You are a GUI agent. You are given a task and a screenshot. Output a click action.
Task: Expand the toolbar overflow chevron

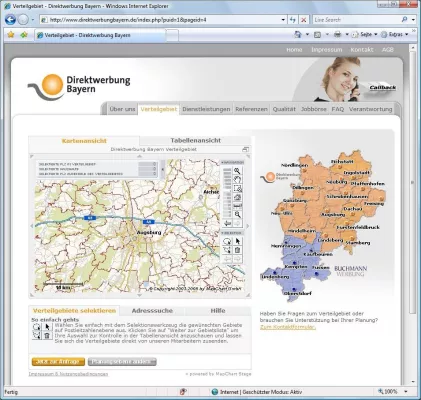414,31
